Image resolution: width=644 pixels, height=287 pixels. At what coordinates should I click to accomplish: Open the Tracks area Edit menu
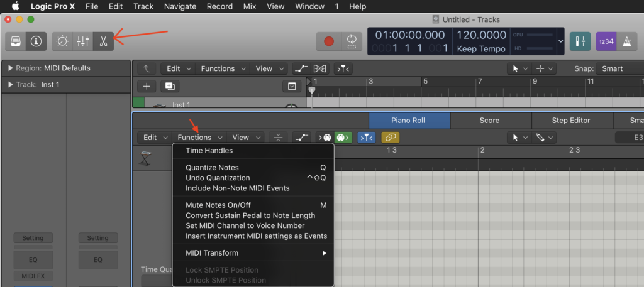tap(178, 68)
